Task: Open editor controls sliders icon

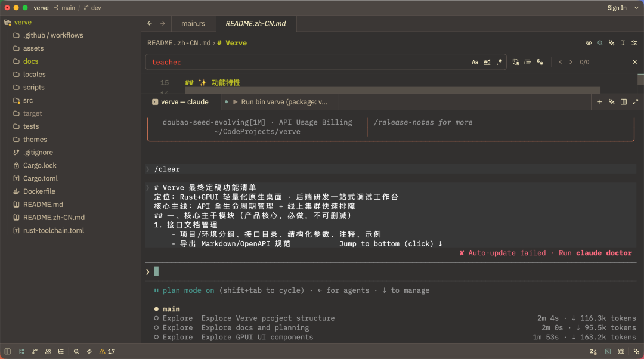Action: click(x=634, y=43)
